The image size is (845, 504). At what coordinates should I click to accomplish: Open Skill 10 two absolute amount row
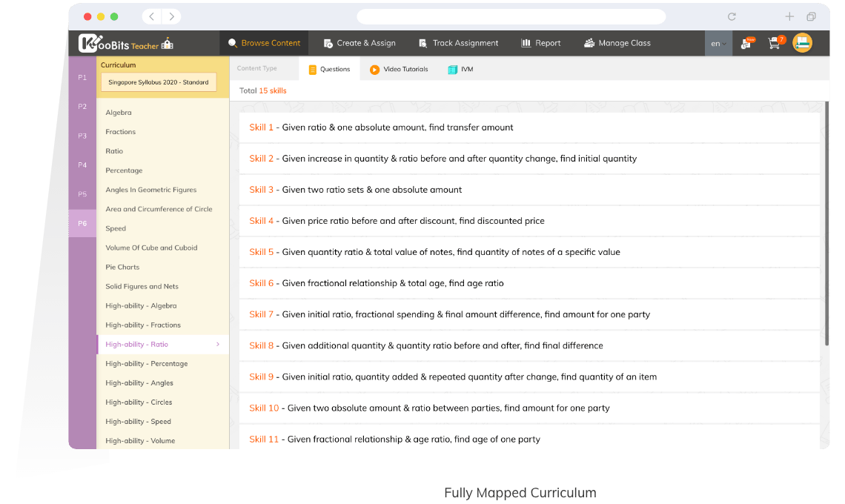tap(529, 408)
